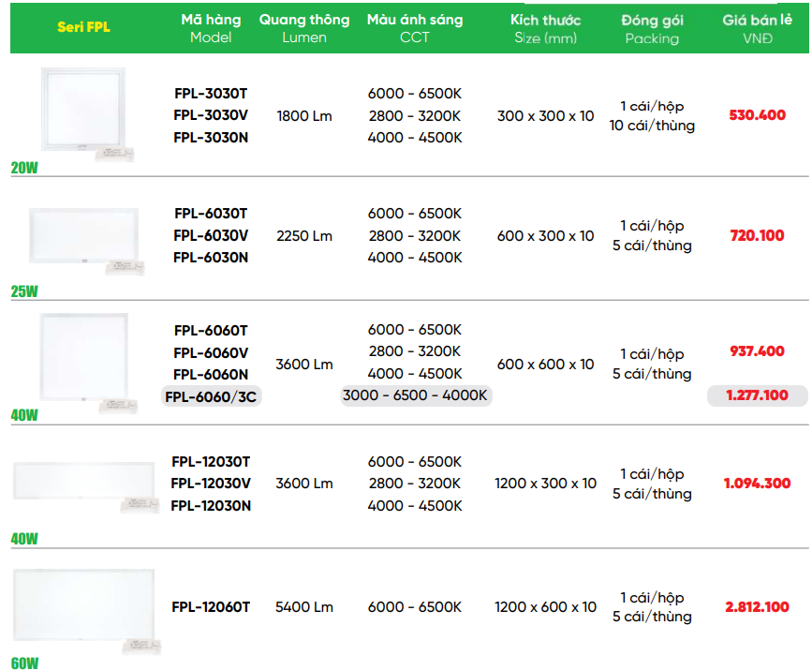Click the 5400 Lm lumen value
This screenshot has width=812, height=670.
click(x=304, y=607)
